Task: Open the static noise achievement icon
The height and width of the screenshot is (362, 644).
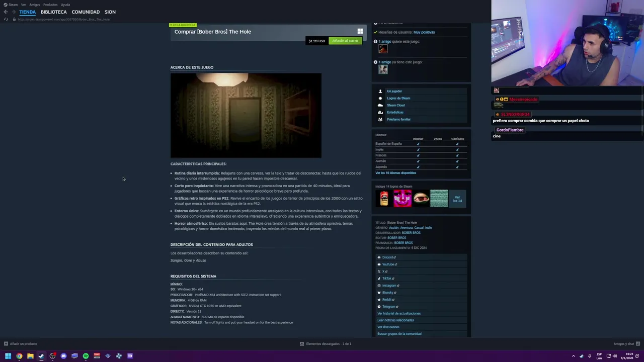Action: click(x=439, y=198)
